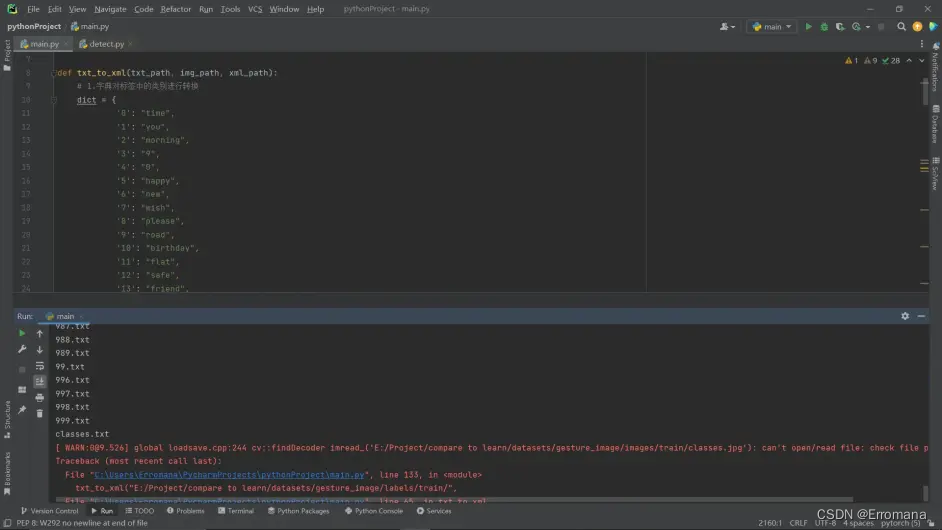Screen dimensions: 942x530
Task: Open the Problems tool window
Action: (x=185, y=511)
